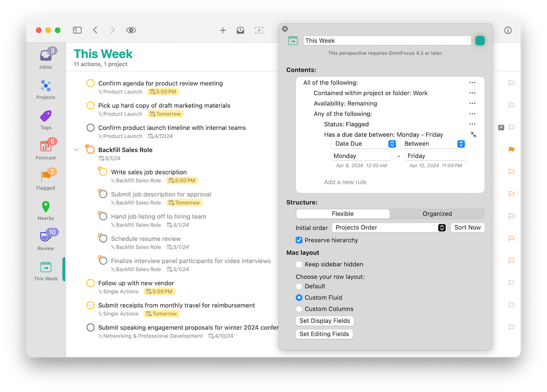Open options for 'All of the following' rule
Image resolution: width=547 pixels, height=392 pixels.
tap(472, 83)
